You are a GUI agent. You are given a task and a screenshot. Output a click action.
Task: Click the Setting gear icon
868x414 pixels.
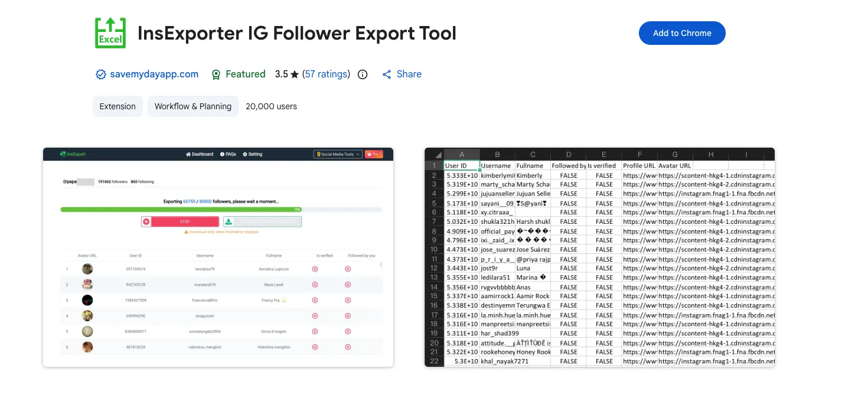[244, 154]
